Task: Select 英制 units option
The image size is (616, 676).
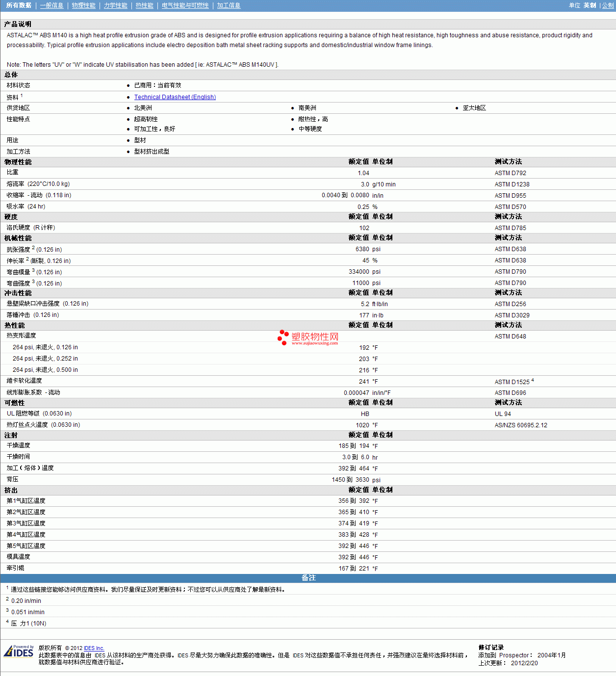Action: 590,5
